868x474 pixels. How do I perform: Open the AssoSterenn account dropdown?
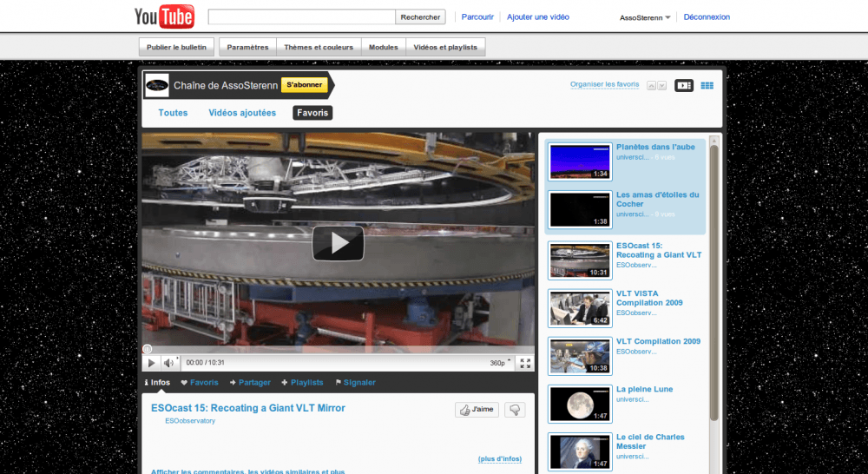point(645,17)
